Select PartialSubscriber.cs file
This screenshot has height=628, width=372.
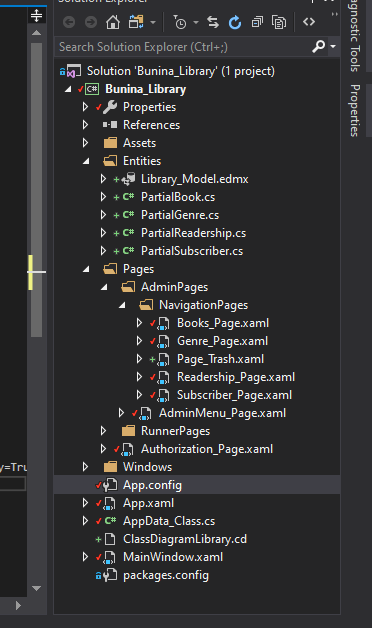(x=192, y=251)
